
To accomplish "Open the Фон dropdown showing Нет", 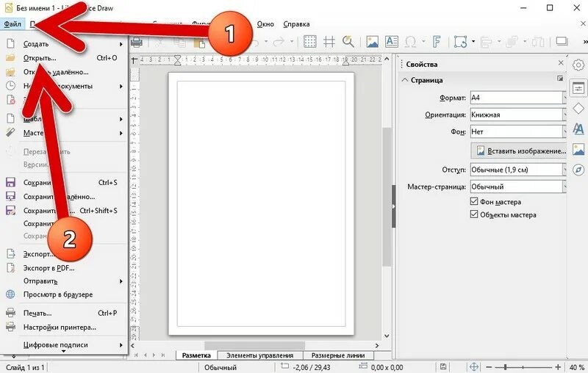I will tap(517, 131).
